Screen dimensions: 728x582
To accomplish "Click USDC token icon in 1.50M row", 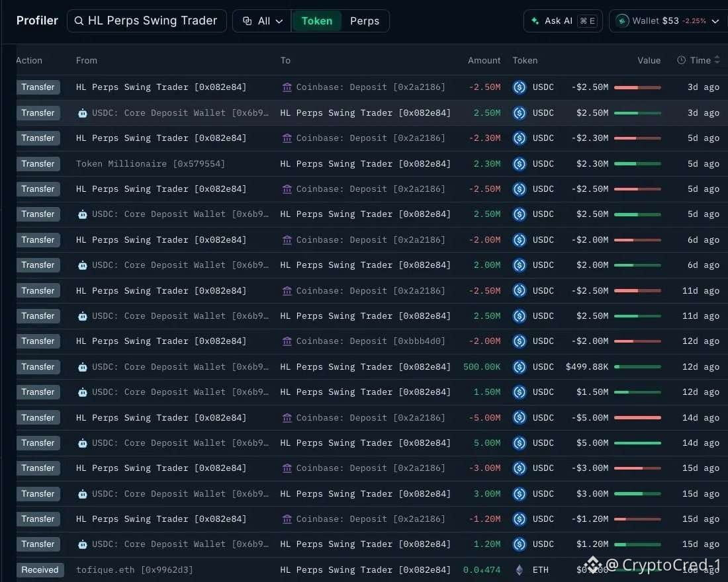I will (520, 392).
